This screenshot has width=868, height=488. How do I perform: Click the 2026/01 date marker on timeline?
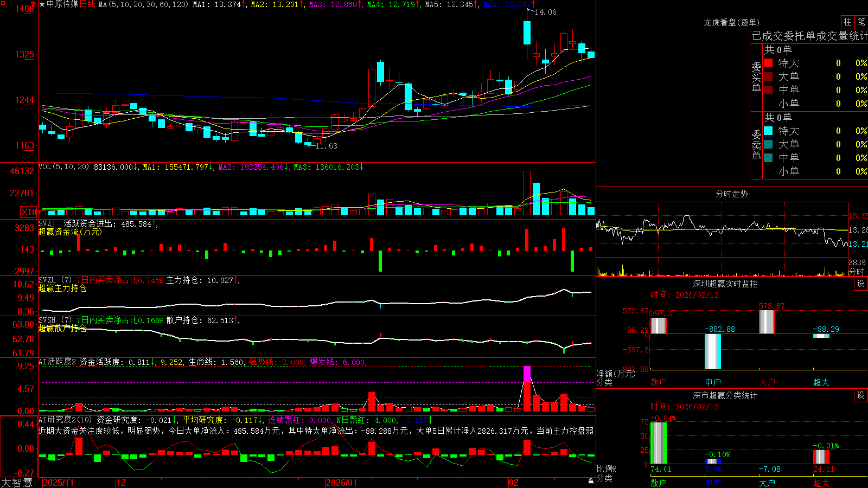pyautogui.click(x=342, y=483)
